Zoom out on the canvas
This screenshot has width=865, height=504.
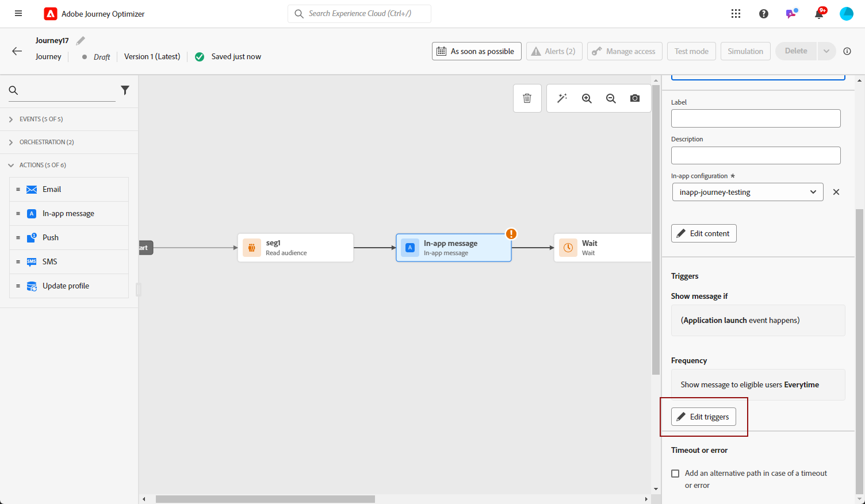click(611, 98)
